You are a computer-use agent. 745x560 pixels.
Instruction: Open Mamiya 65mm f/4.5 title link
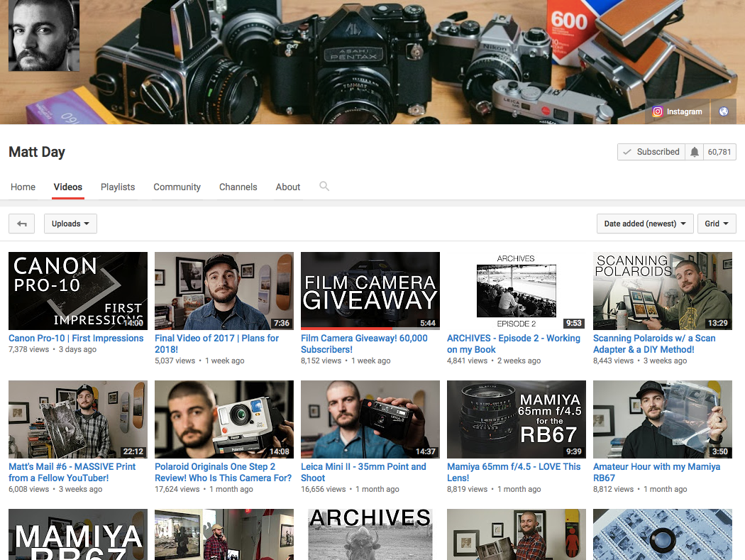pyautogui.click(x=514, y=472)
